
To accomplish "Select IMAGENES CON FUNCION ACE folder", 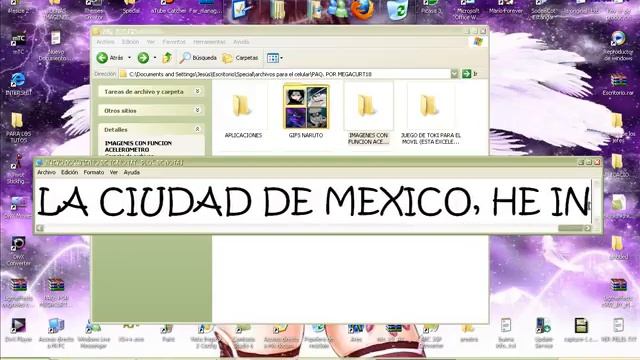I will [368, 114].
